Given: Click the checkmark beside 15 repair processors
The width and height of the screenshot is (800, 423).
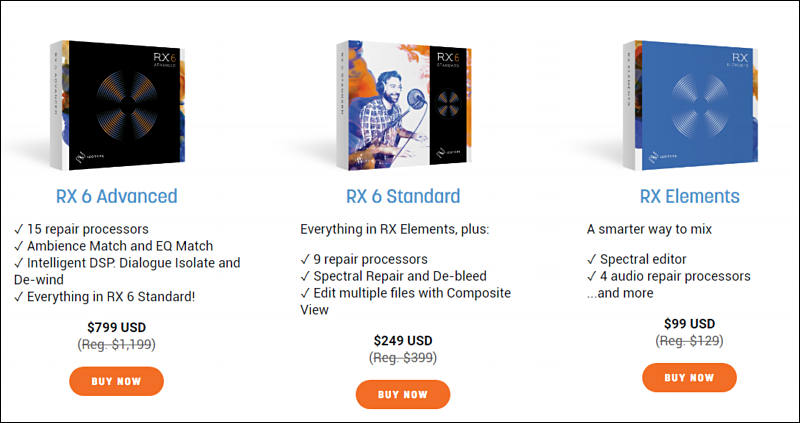Looking at the screenshot, I should (19, 229).
